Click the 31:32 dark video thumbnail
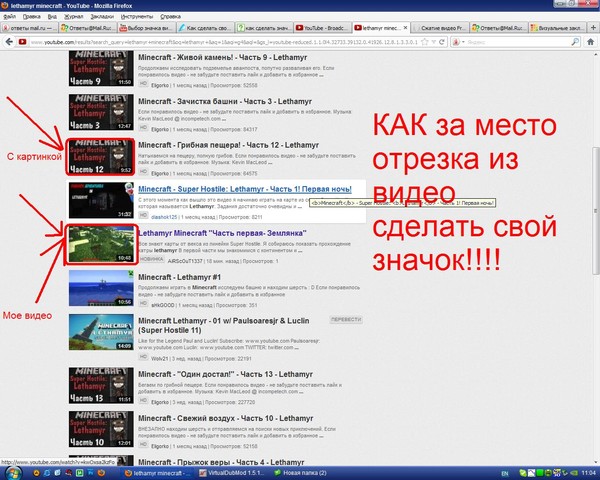This screenshot has width=600, height=480. tap(101, 200)
